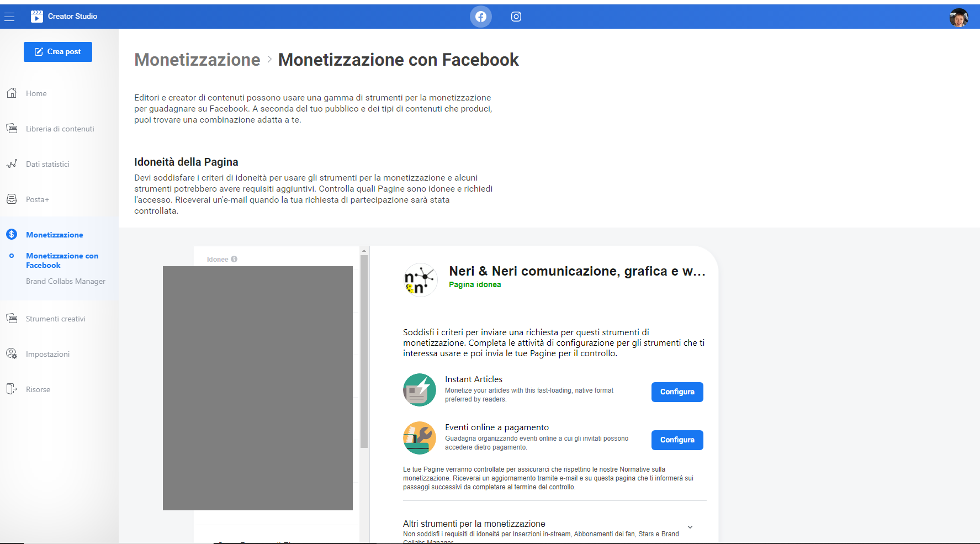The image size is (980, 544).
Task: Click the info icon next to Idonee
Action: pos(234,259)
